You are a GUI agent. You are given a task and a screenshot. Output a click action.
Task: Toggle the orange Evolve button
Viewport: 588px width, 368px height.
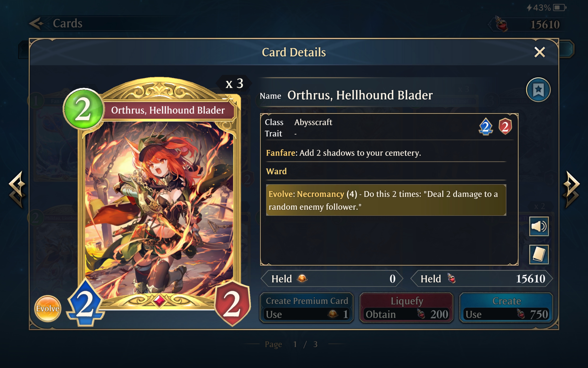click(48, 308)
